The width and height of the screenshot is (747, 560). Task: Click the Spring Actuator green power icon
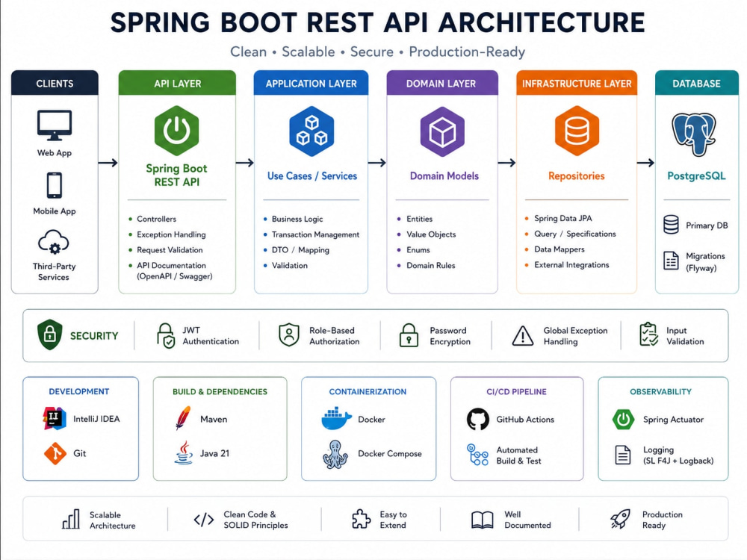623,420
